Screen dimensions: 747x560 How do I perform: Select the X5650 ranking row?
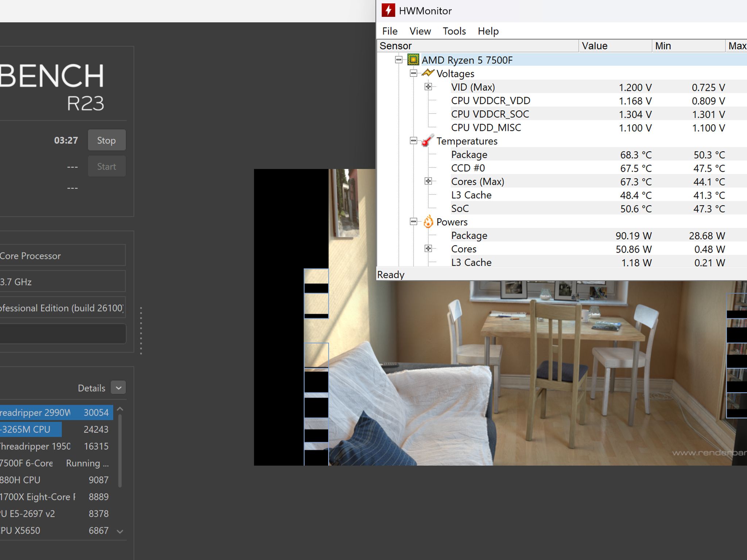tap(56, 530)
